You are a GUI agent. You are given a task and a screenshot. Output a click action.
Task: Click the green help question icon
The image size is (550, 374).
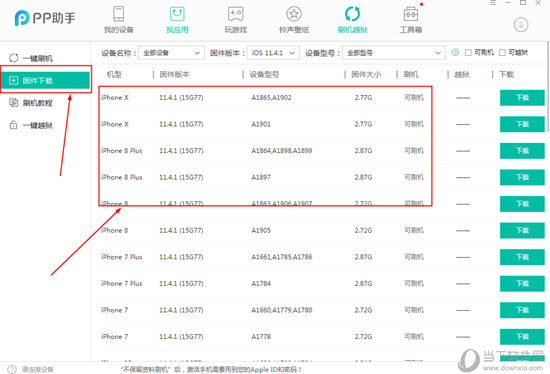coord(455,53)
